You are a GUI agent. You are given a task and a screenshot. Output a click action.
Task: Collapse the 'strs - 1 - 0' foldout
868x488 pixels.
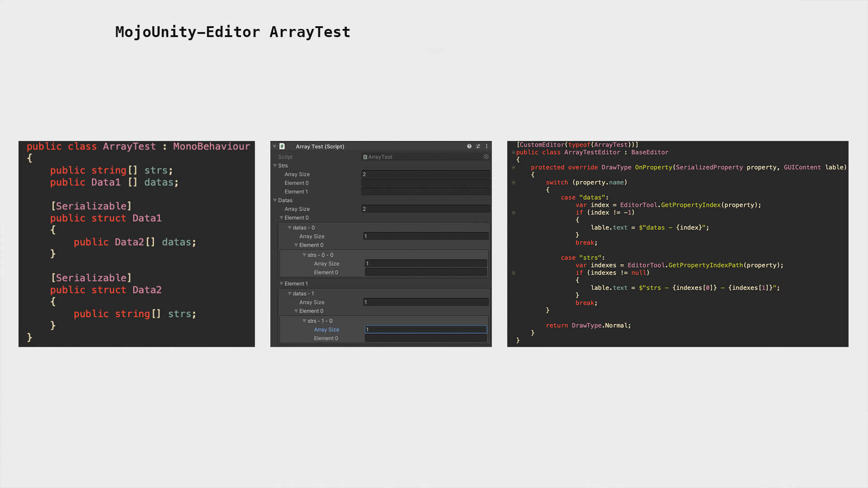tap(304, 321)
